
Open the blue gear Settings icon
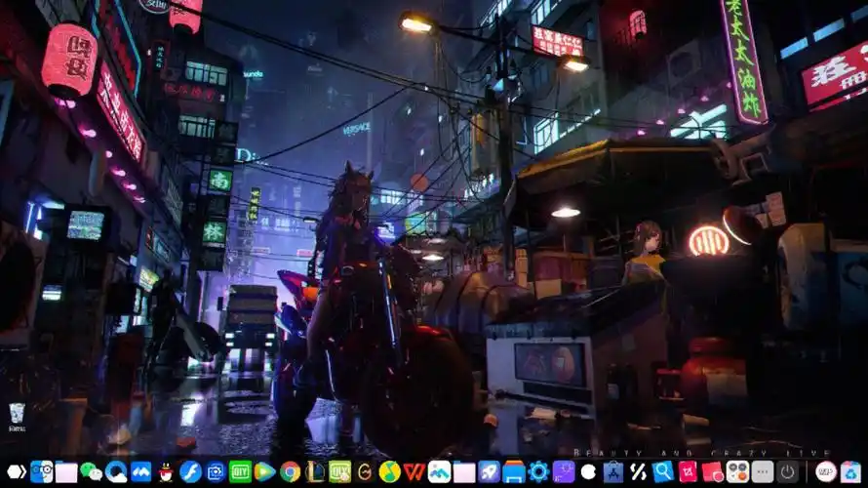538,471
